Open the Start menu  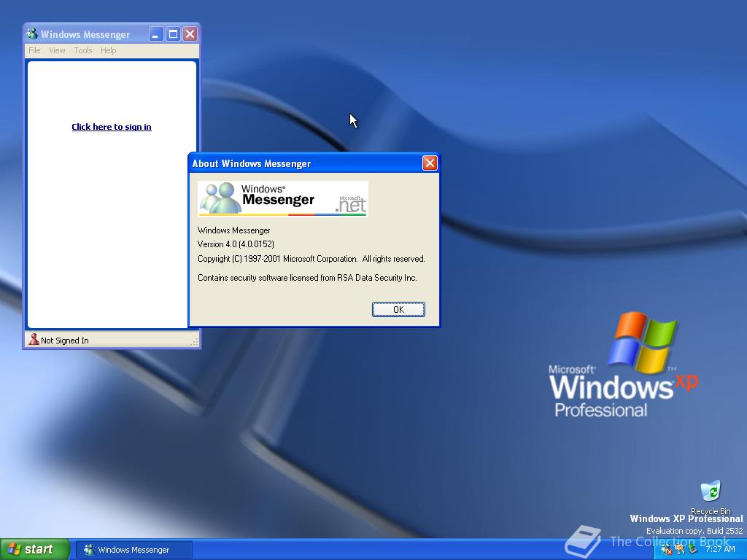pyautogui.click(x=35, y=549)
